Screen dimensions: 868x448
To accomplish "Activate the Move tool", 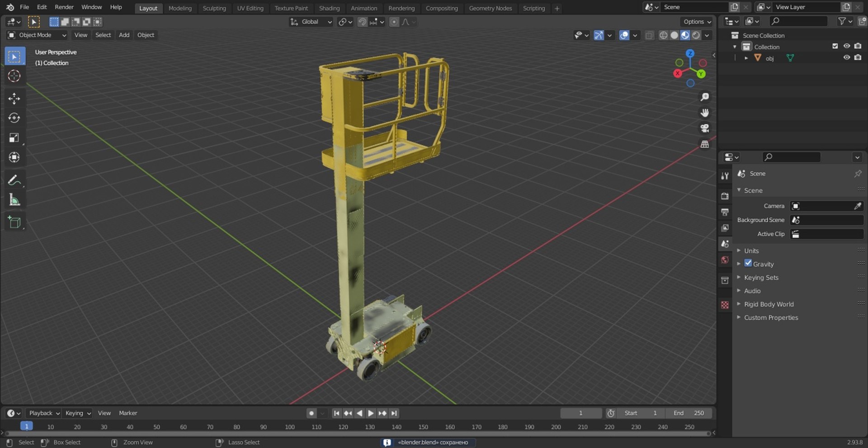I will click(14, 99).
